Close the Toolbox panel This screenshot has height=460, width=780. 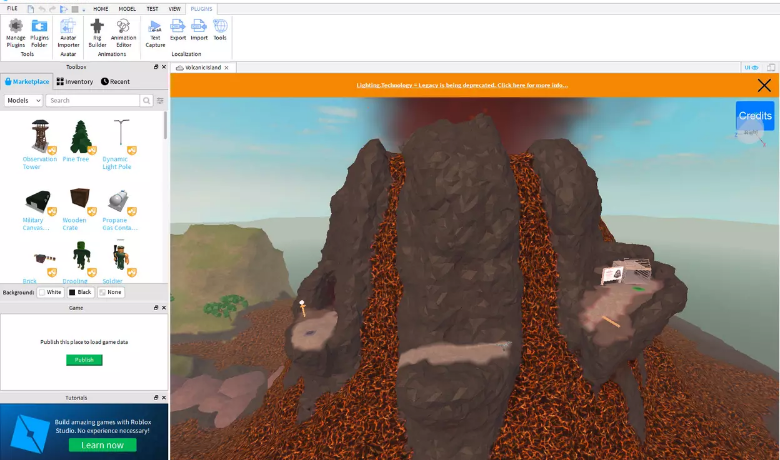coord(164,67)
